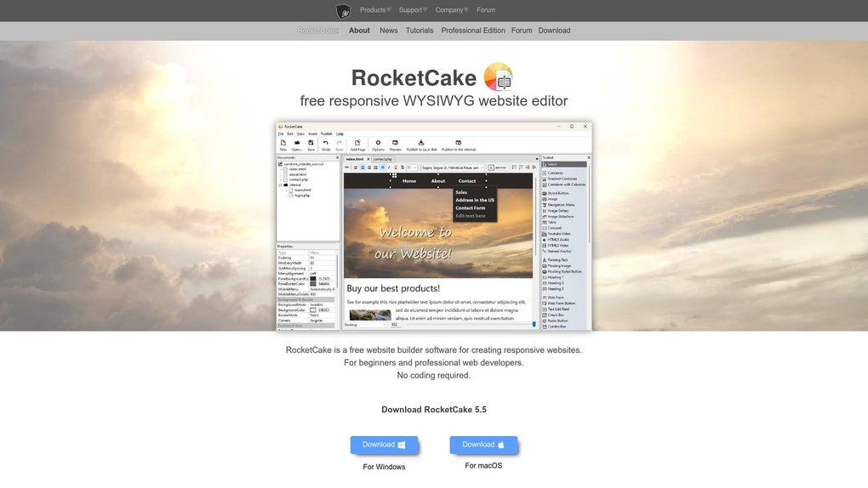Viewport: 868px width, 488px height.
Task: Open the Help menu in the app screenshot
Action: (340, 133)
